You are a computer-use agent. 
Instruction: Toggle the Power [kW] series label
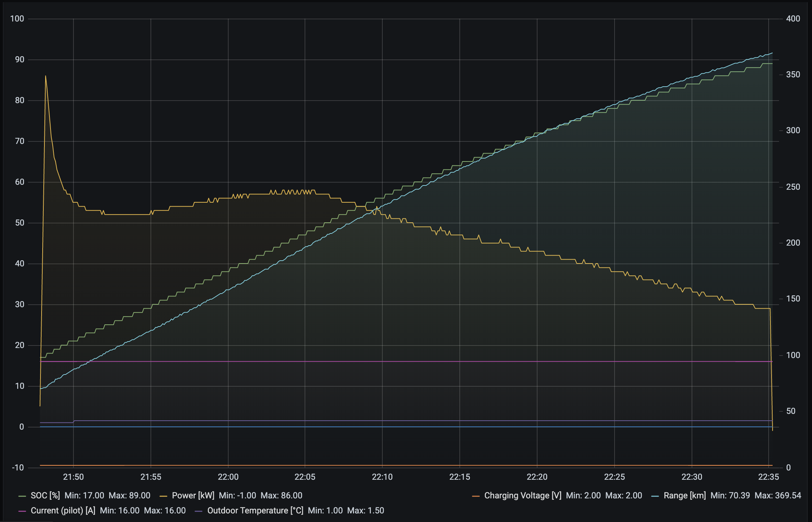193,496
